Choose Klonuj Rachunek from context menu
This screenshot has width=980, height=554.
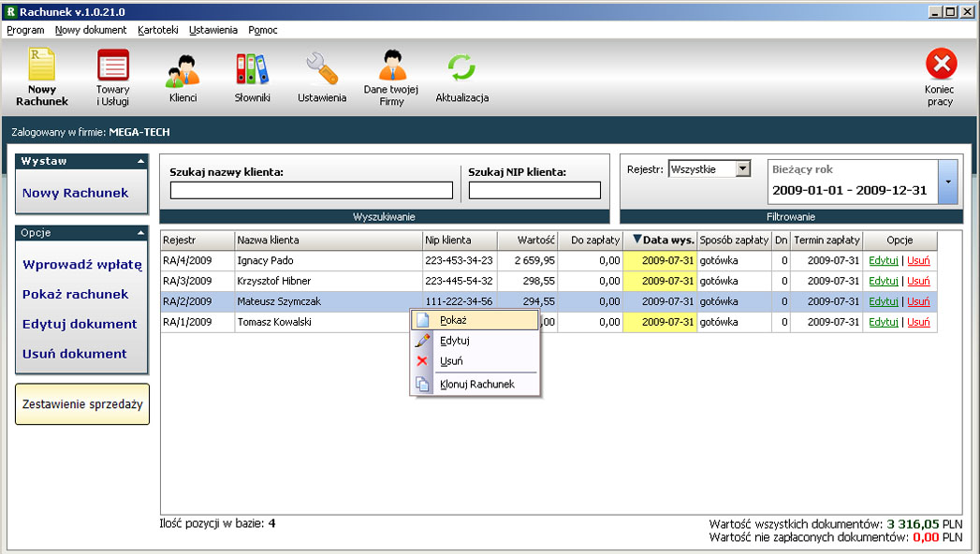point(475,384)
